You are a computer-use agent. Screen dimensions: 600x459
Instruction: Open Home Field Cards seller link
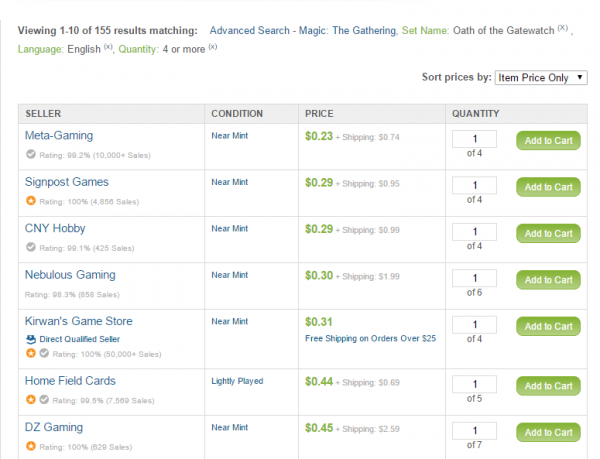[70, 380]
